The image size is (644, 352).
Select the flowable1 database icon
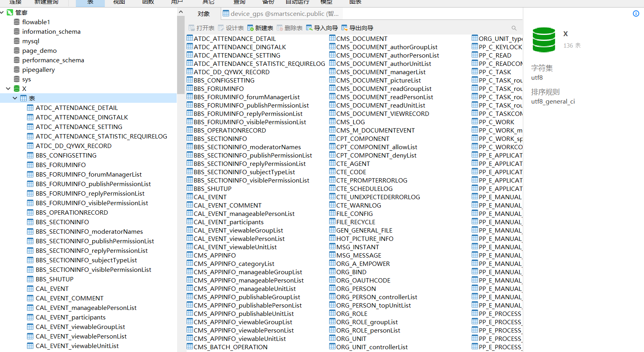(17, 22)
